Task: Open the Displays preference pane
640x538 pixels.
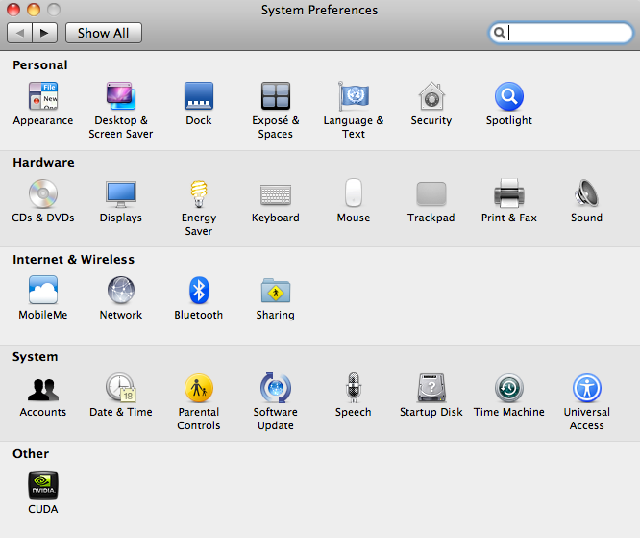Action: tap(120, 195)
